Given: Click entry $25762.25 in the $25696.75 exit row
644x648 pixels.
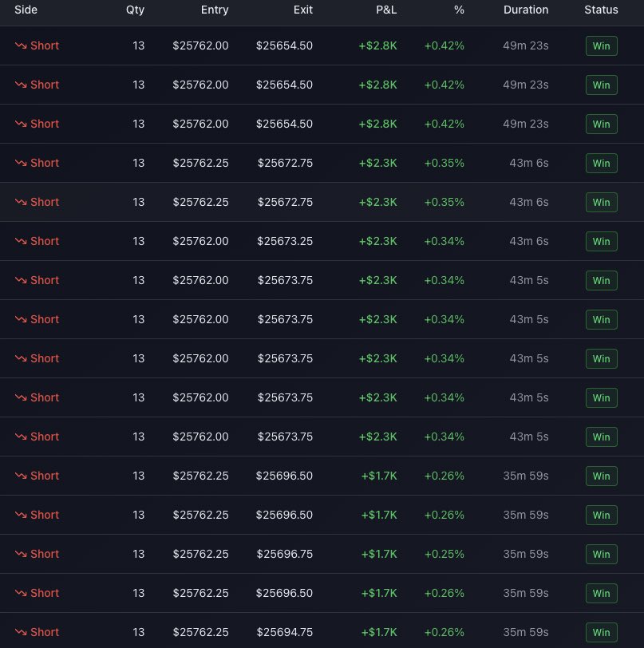Looking at the screenshot, I should [200, 554].
